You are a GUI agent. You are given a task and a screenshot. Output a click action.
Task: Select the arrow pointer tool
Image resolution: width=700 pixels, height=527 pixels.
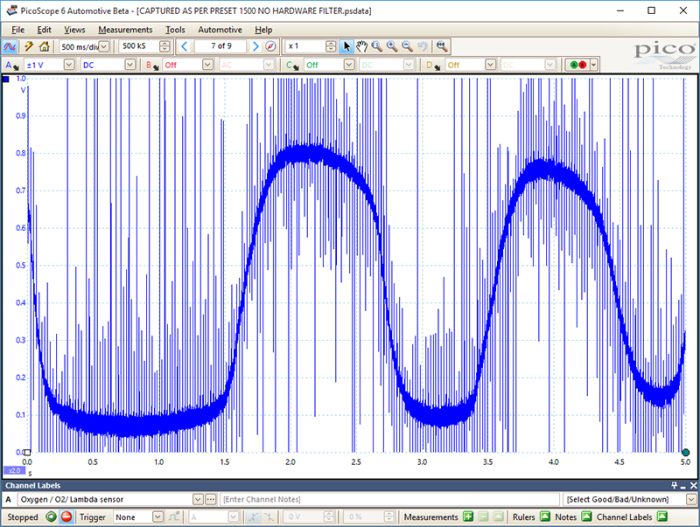(346, 46)
